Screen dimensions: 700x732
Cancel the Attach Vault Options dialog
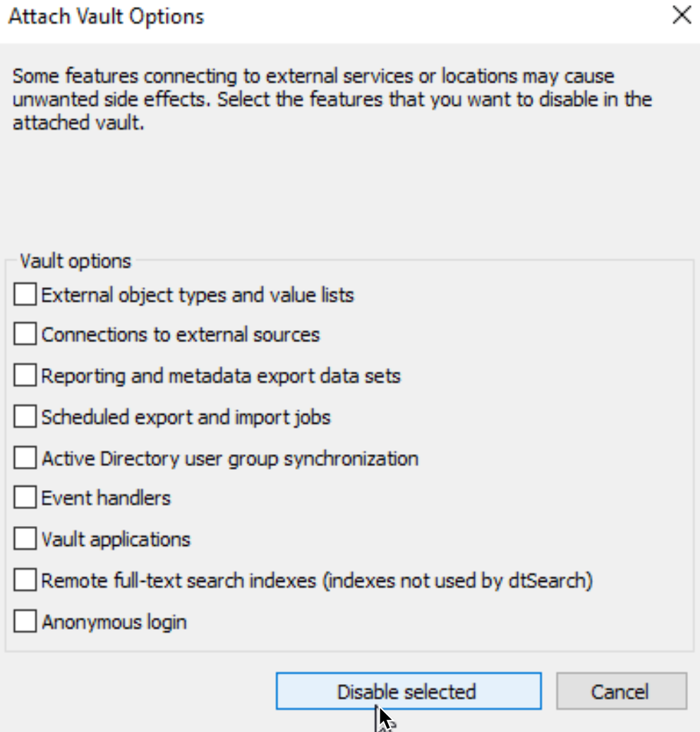(622, 691)
